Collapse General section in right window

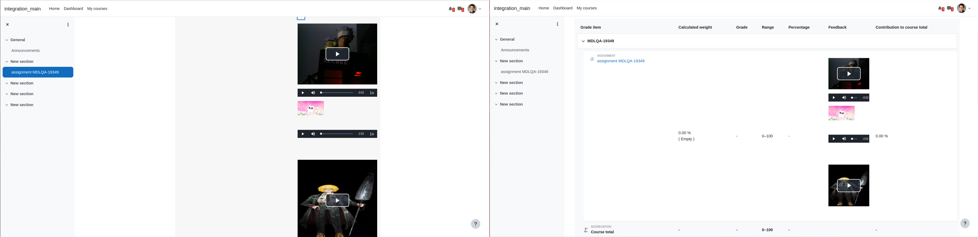coord(497,40)
